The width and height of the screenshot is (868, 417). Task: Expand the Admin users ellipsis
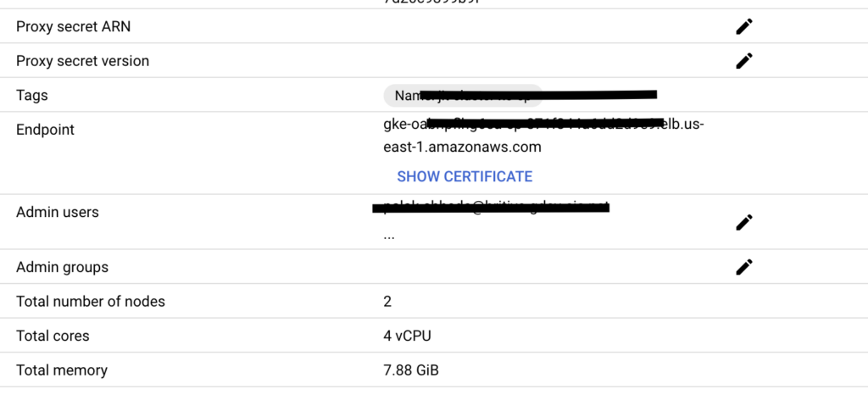coord(388,236)
